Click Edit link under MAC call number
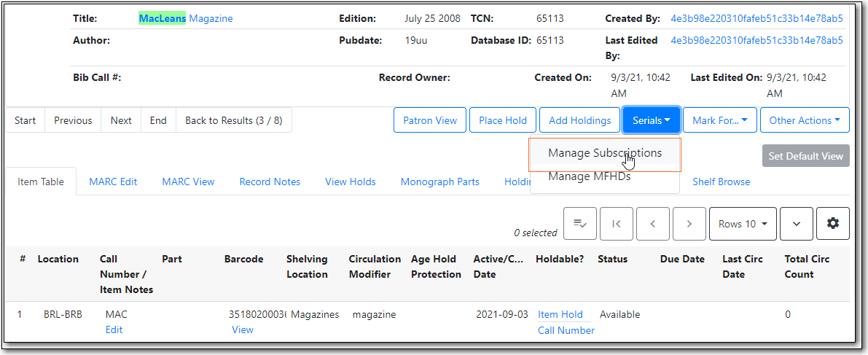Image resolution: width=868 pixels, height=355 pixels. [114, 330]
